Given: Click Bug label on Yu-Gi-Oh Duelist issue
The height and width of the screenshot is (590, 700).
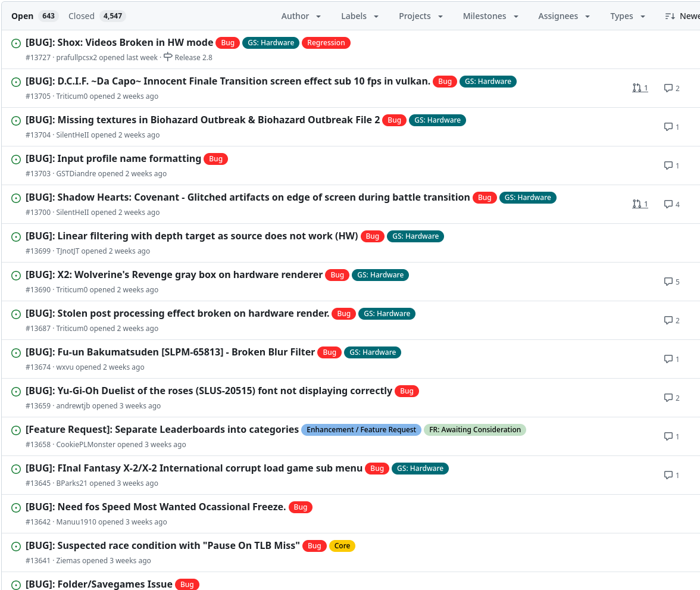Looking at the screenshot, I should [407, 391].
